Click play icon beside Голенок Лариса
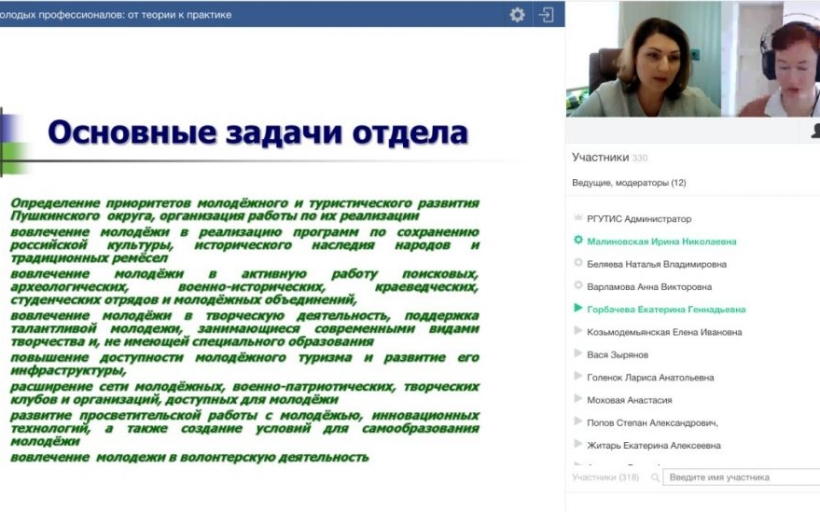820x512 pixels. point(578,376)
